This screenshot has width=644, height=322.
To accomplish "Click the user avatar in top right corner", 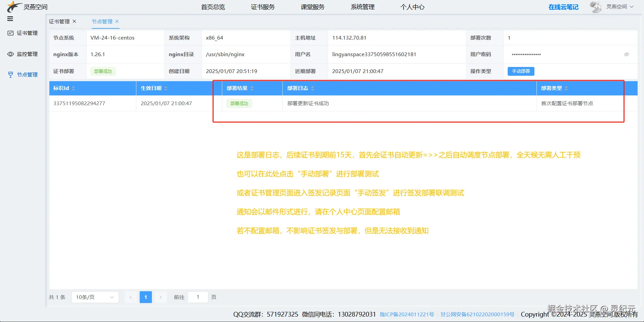I will pyautogui.click(x=596, y=7).
